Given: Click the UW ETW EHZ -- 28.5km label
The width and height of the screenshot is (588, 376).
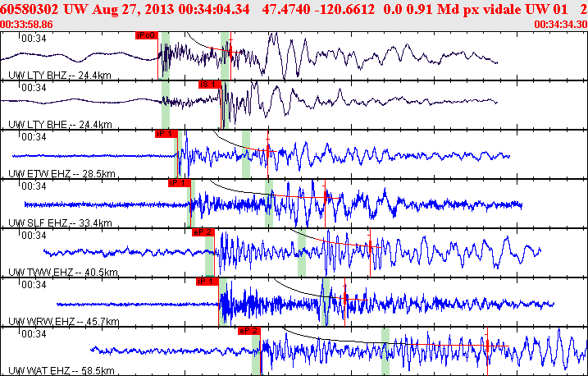Looking at the screenshot, I should click(62, 174).
